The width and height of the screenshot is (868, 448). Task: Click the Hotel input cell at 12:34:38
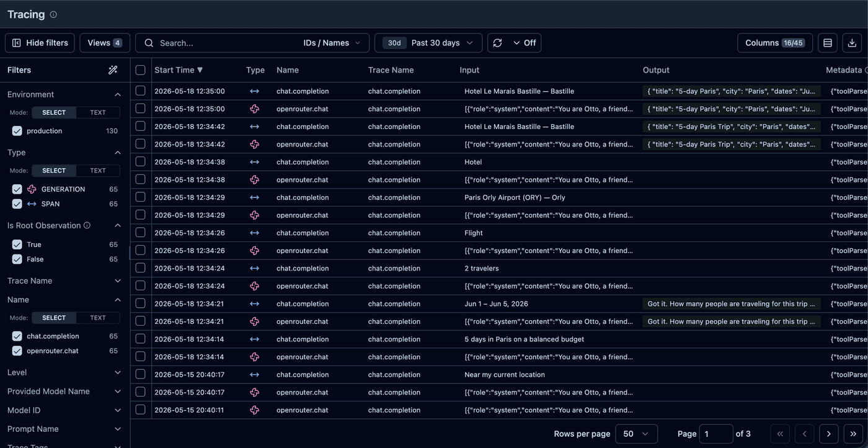473,162
